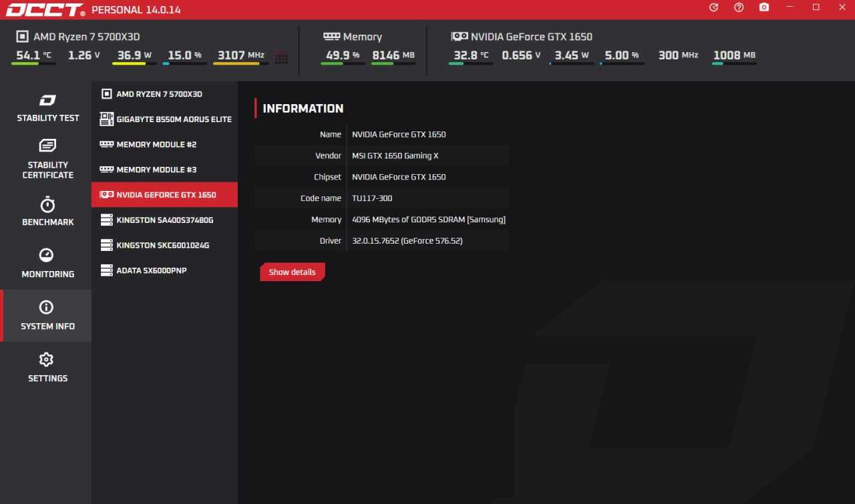Click the memory 8146 MB reading
The height and width of the screenshot is (504, 855).
(x=393, y=55)
